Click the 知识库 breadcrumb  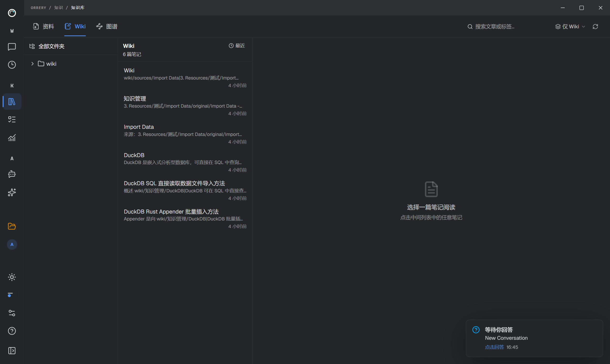tap(78, 8)
